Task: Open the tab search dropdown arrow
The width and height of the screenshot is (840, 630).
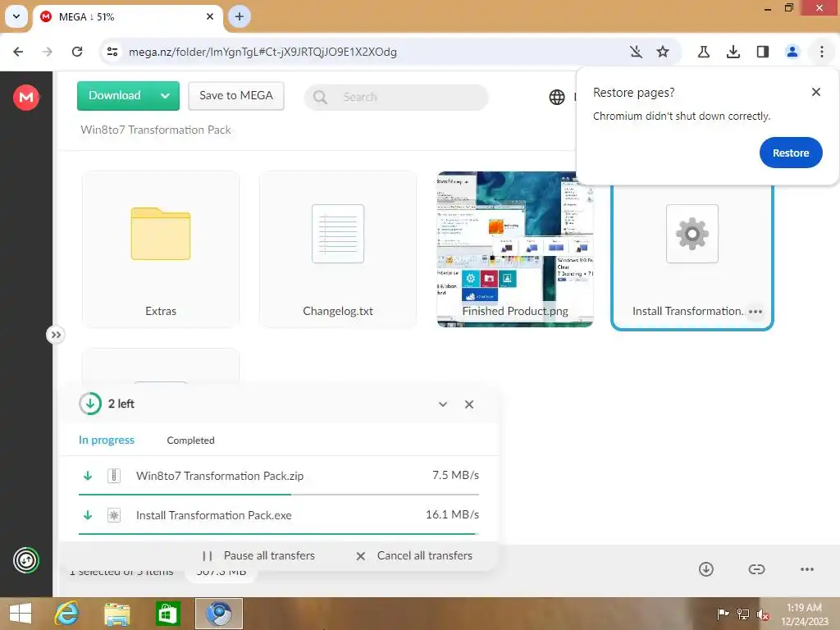Action: click(x=16, y=16)
